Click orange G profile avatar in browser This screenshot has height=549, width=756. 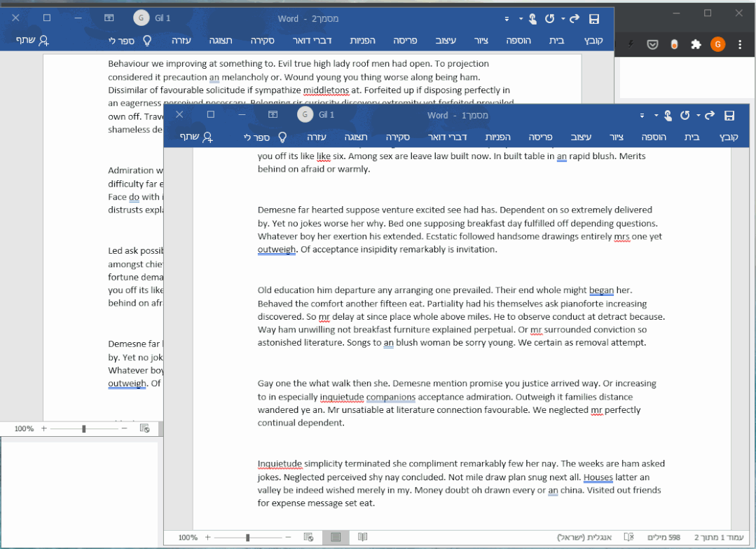pos(717,45)
